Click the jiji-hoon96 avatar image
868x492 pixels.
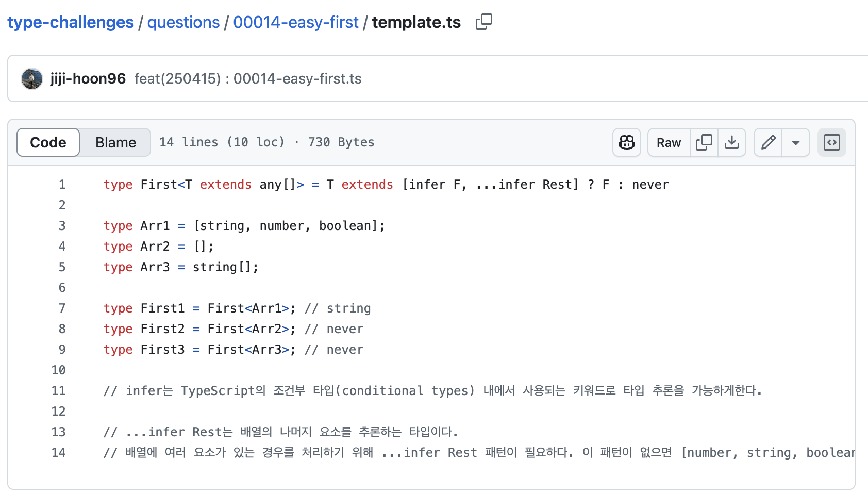pyautogui.click(x=32, y=79)
